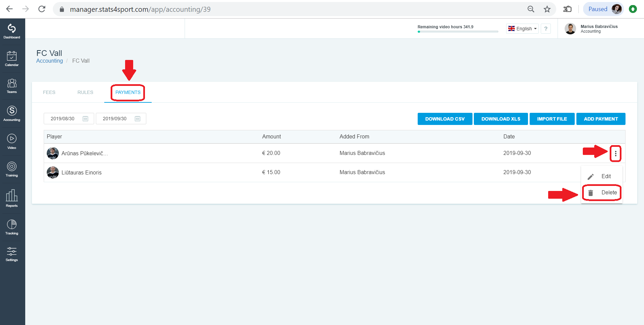Screen dimensions: 644x325
Task: Click the help question mark button
Action: 546,29
